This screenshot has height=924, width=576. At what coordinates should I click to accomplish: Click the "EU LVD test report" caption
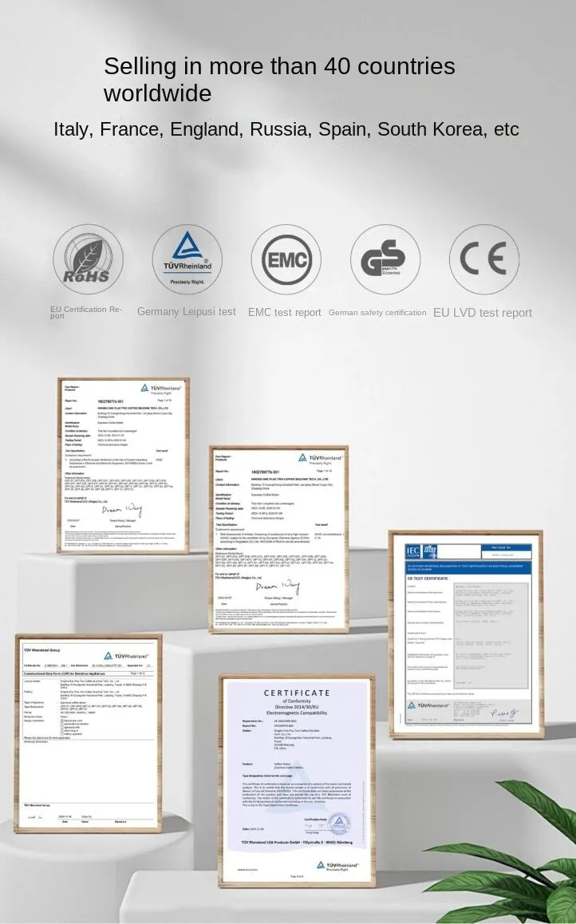tap(483, 313)
